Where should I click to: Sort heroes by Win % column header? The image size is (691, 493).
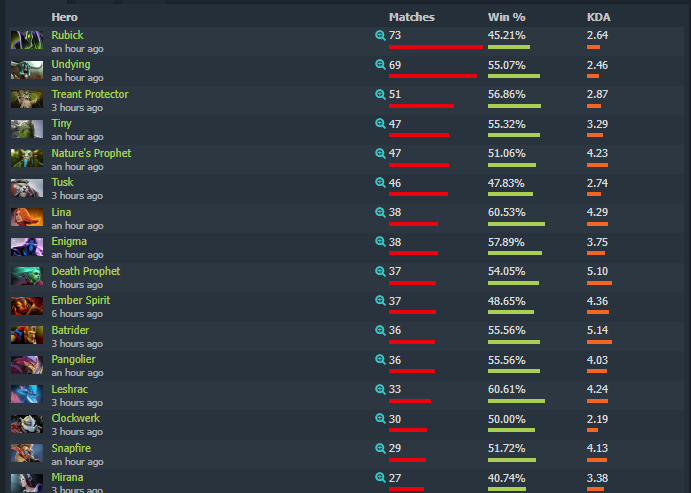[x=506, y=17]
